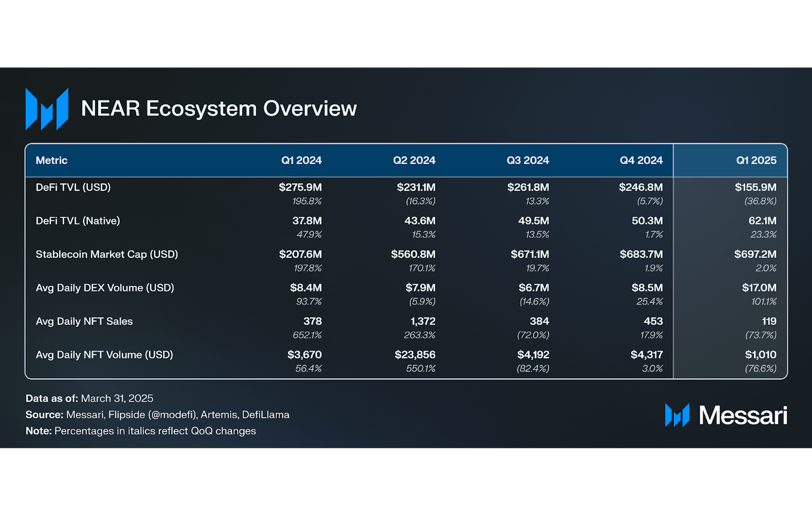Click the Q1 2024 column header
This screenshot has height=515, width=812.
301,160
